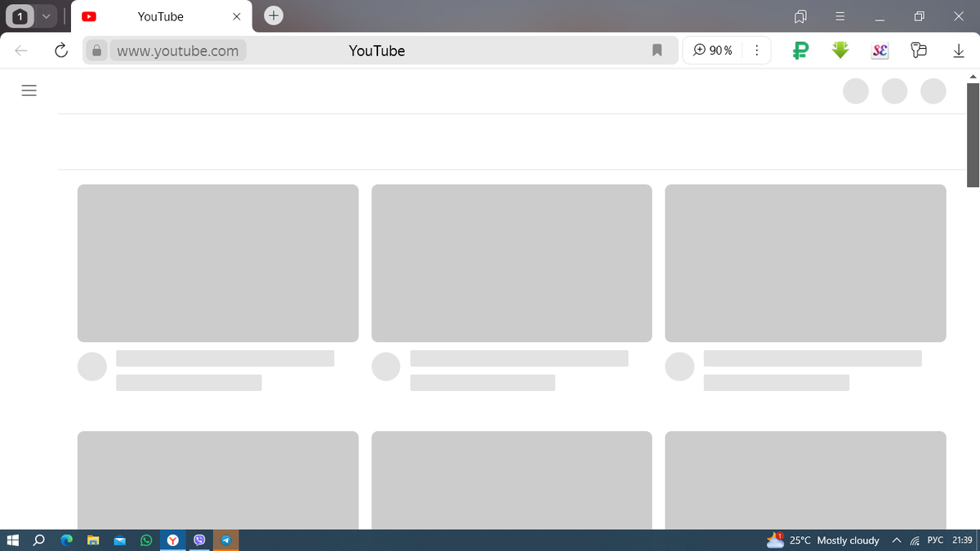
Task: Show browser downloads panel
Action: point(958,51)
